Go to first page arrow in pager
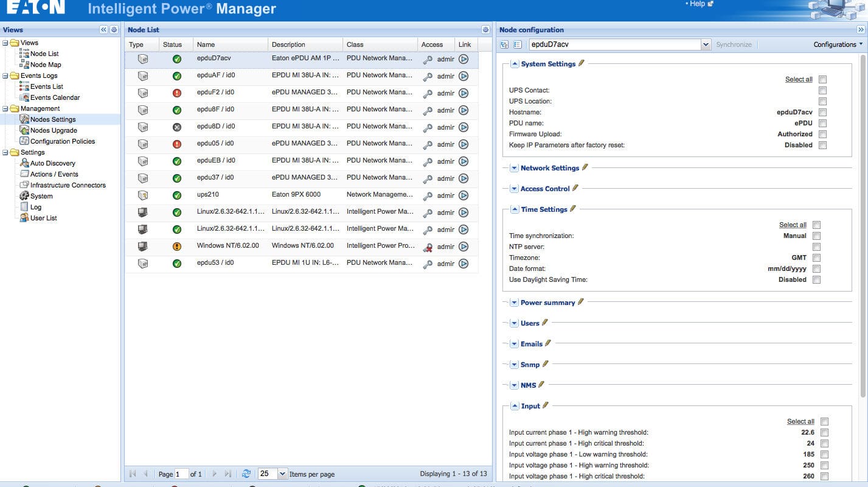Viewport: 868px width, 487px height. pyautogui.click(x=133, y=474)
